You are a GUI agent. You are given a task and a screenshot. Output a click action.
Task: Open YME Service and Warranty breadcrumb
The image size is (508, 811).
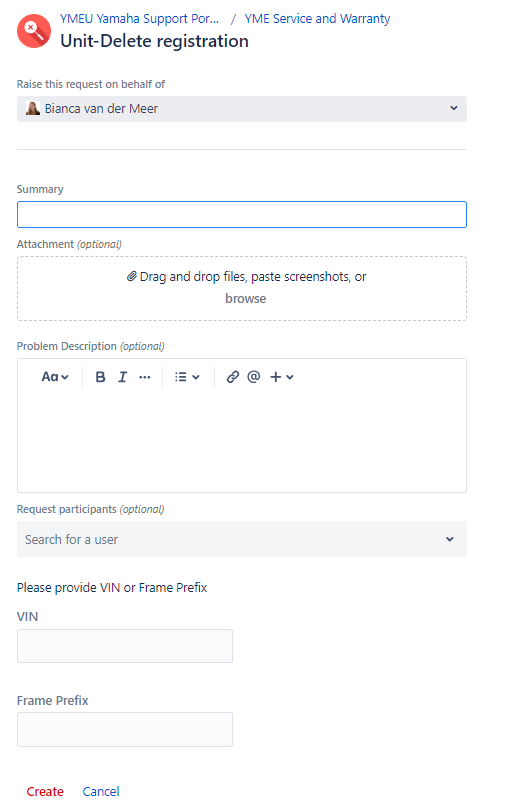[x=317, y=19]
